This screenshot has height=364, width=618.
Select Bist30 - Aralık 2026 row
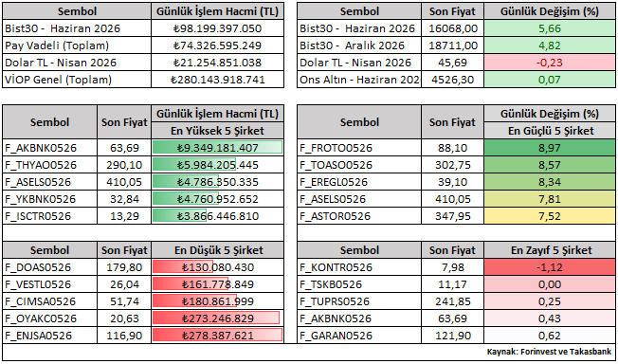pos(456,45)
